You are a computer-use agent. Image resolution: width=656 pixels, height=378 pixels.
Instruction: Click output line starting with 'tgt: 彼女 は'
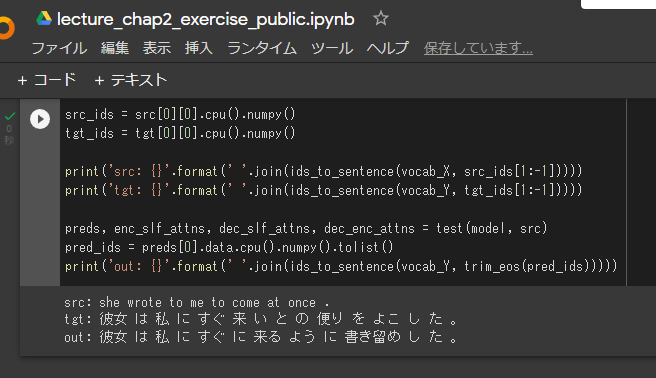(261, 319)
